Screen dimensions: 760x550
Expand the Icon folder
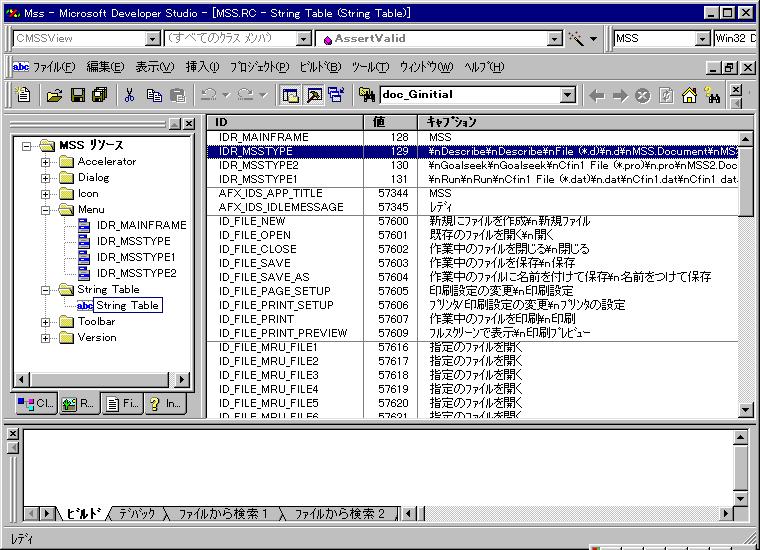click(45, 194)
